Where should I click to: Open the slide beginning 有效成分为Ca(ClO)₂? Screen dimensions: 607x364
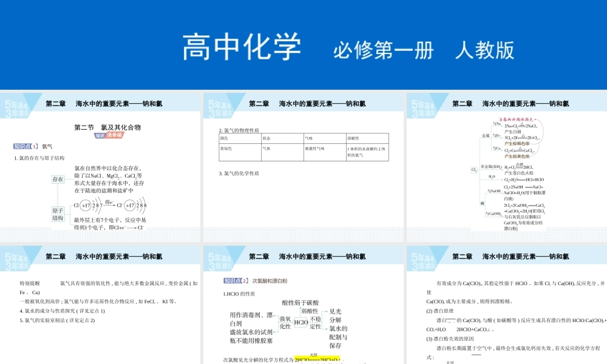pyautogui.click(x=507, y=305)
